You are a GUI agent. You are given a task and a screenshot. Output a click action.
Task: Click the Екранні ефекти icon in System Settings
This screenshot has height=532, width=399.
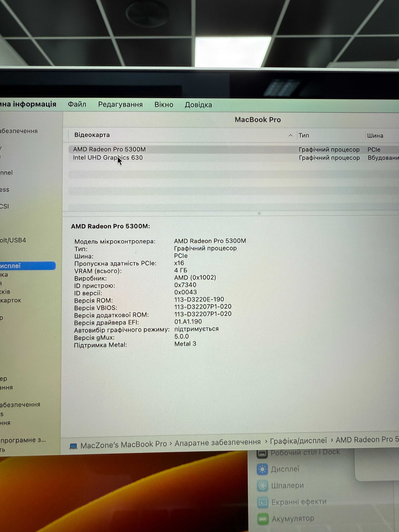pos(263,502)
